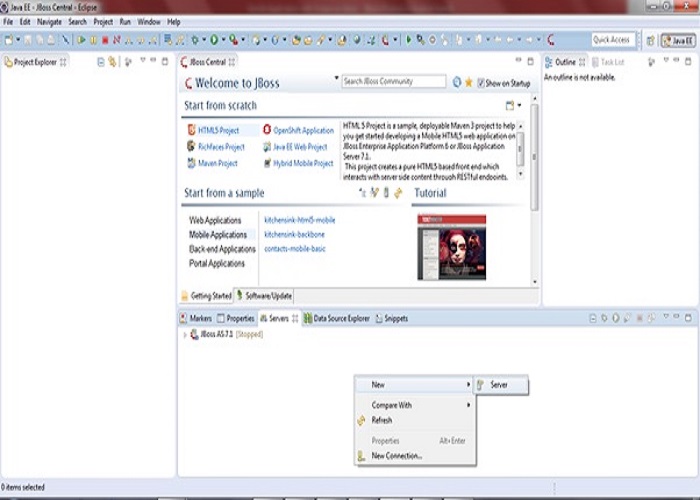Open the kitchensink-backbone sample link

click(294, 234)
